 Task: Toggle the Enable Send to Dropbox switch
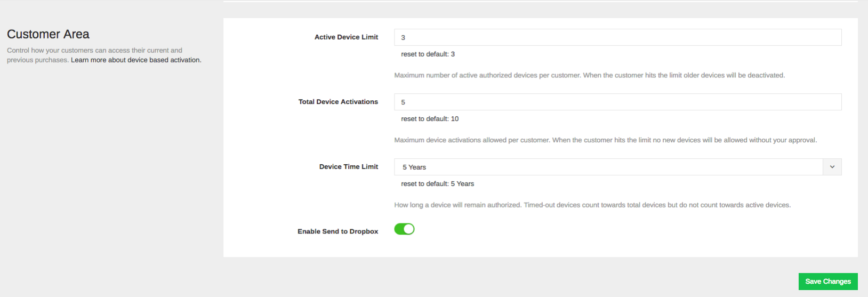pyautogui.click(x=404, y=229)
